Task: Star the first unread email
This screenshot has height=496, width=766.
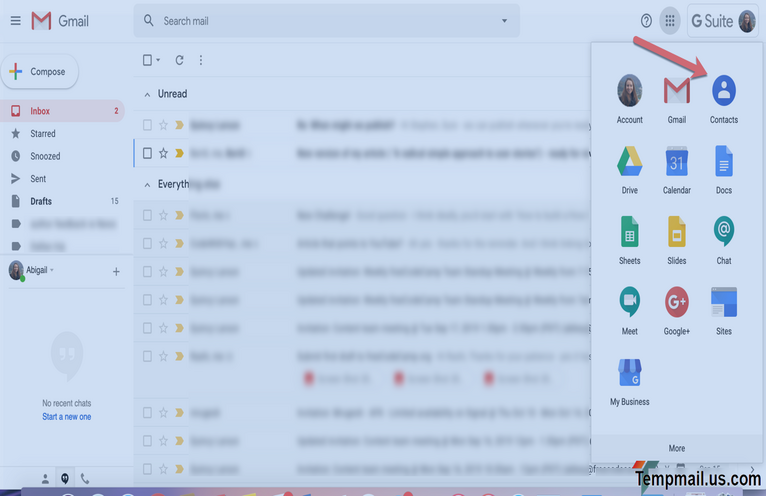Action: tap(163, 125)
